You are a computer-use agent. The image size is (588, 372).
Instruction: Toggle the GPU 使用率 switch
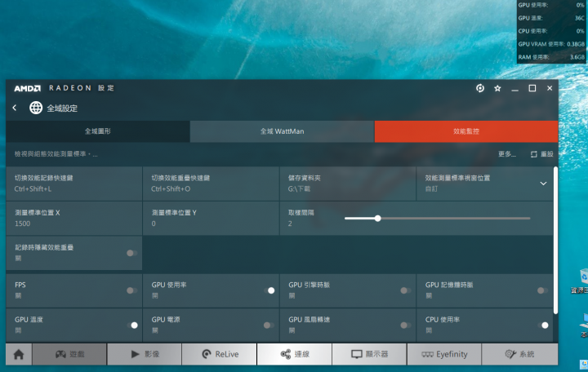pos(269,290)
